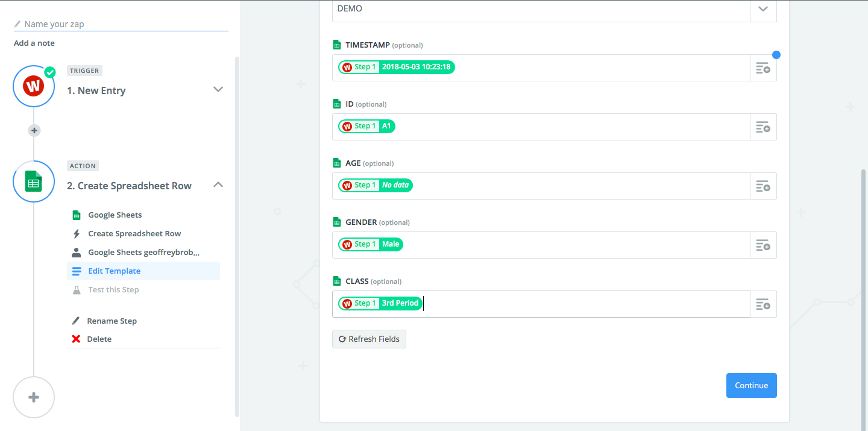Viewport: 868px width, 431px height.
Task: Click the 2. Create Spreadsheet Row title
Action: [x=129, y=186]
